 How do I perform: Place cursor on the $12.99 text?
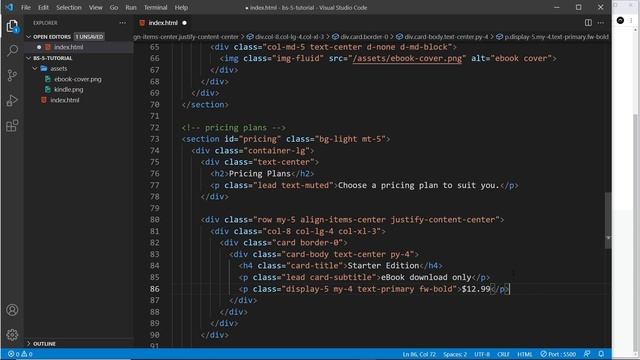pos(476,289)
